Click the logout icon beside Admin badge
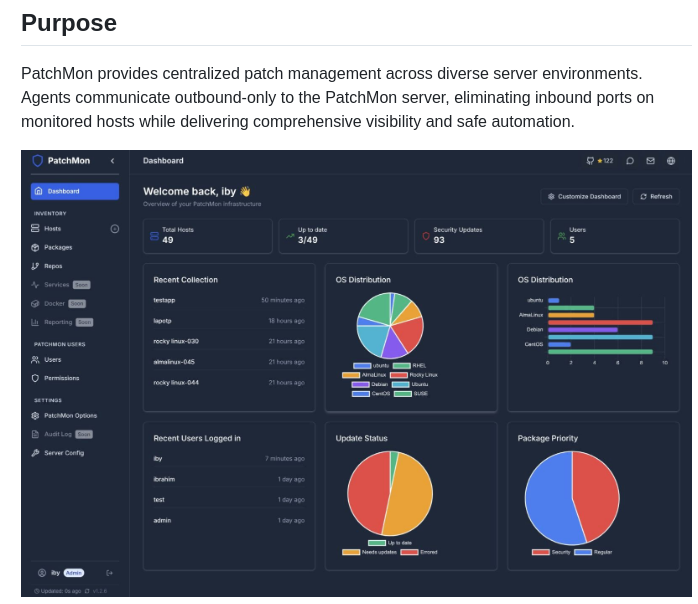 pyautogui.click(x=110, y=573)
